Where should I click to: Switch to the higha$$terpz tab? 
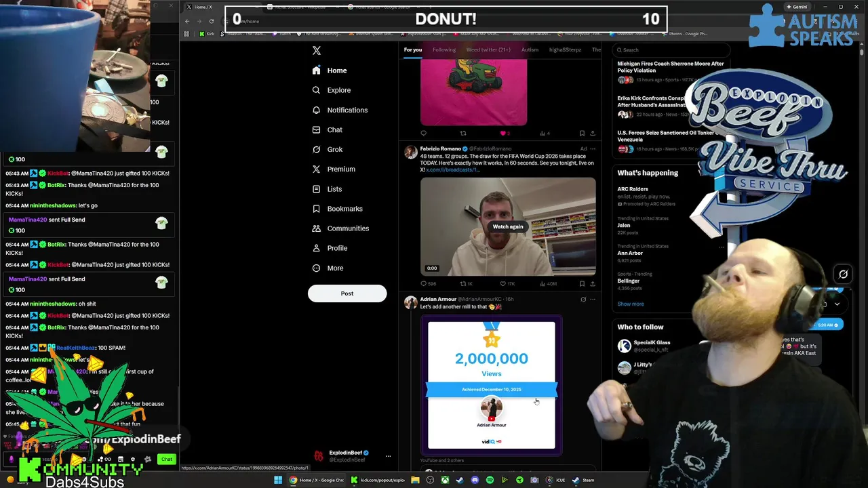(x=565, y=49)
